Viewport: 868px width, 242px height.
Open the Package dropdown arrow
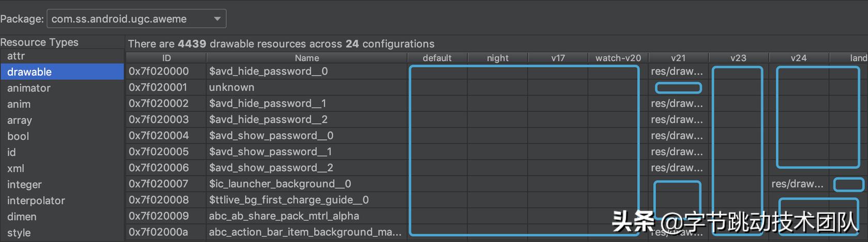click(x=217, y=19)
